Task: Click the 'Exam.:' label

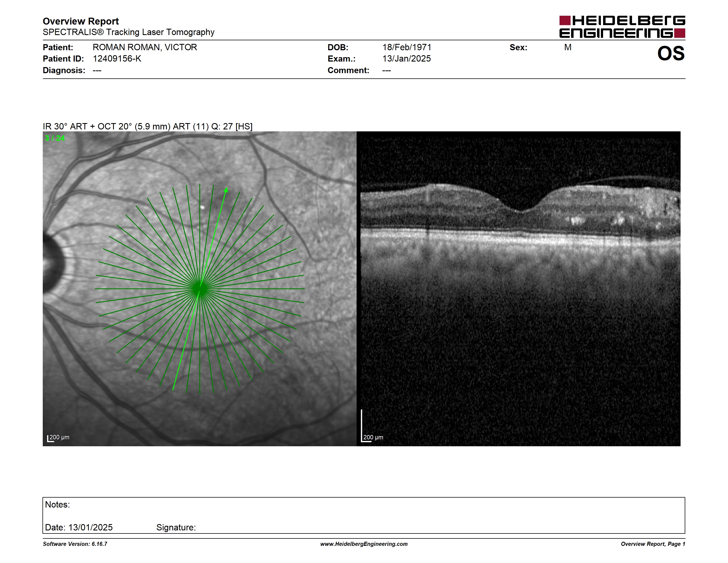Action: point(341,59)
